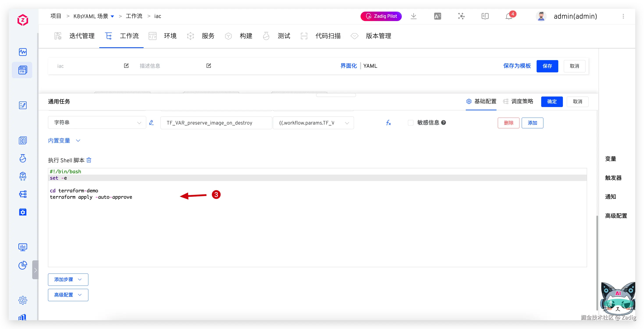Open the 字符串 type dropdown
The image size is (644, 329).
tap(97, 123)
